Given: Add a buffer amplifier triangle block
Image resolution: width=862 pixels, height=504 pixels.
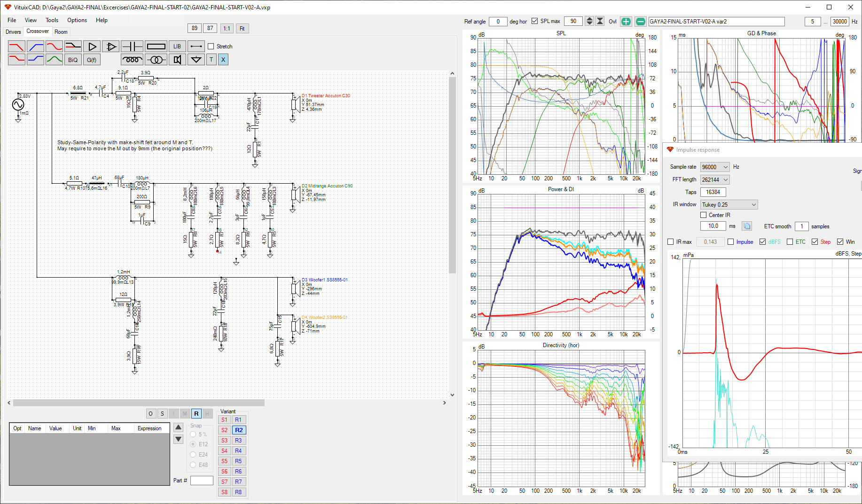Looking at the screenshot, I should pyautogui.click(x=92, y=47).
